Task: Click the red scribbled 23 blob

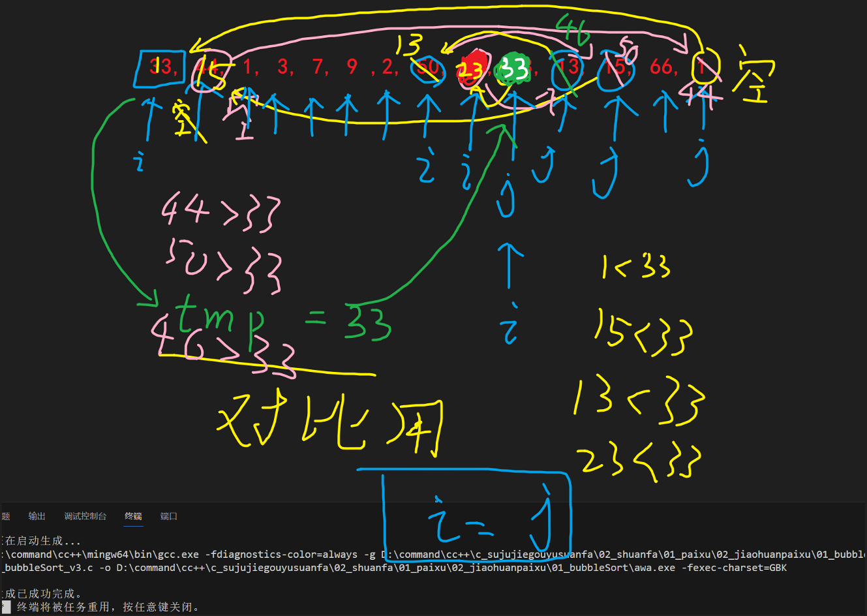Action: pyautogui.click(x=473, y=69)
